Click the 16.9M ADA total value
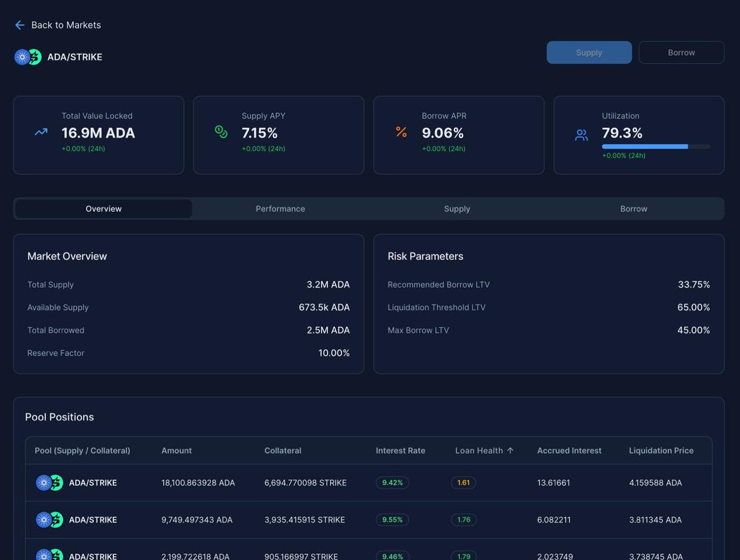This screenshot has width=740, height=560. (x=98, y=133)
